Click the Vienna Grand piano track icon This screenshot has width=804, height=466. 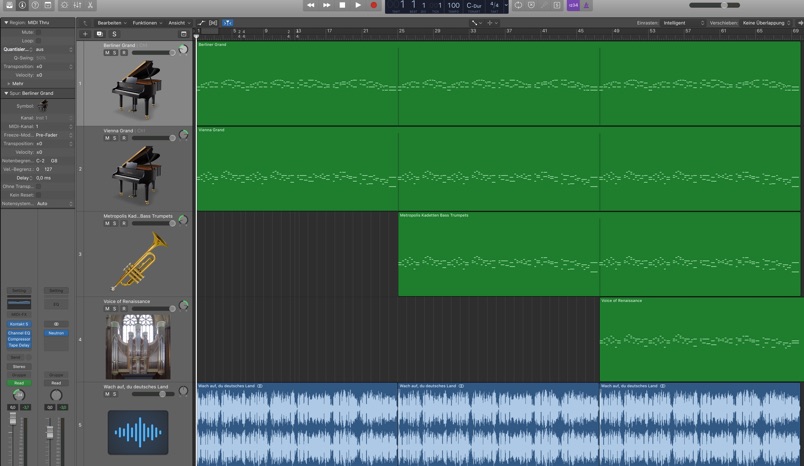click(136, 174)
